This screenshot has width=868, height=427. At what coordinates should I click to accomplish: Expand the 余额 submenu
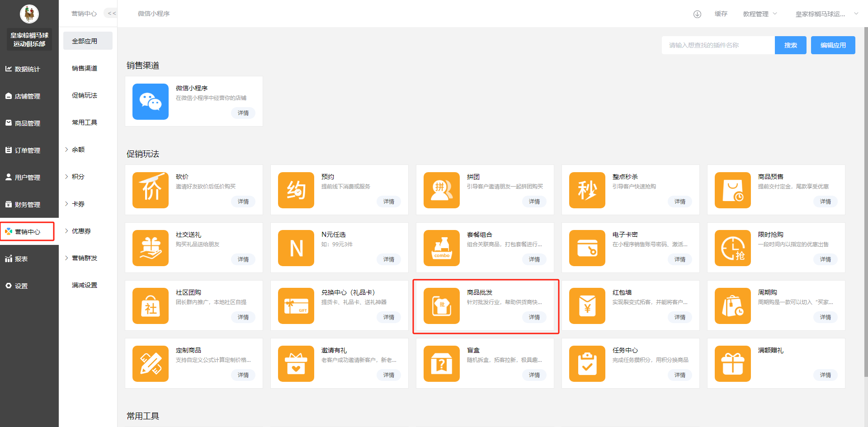coord(78,150)
